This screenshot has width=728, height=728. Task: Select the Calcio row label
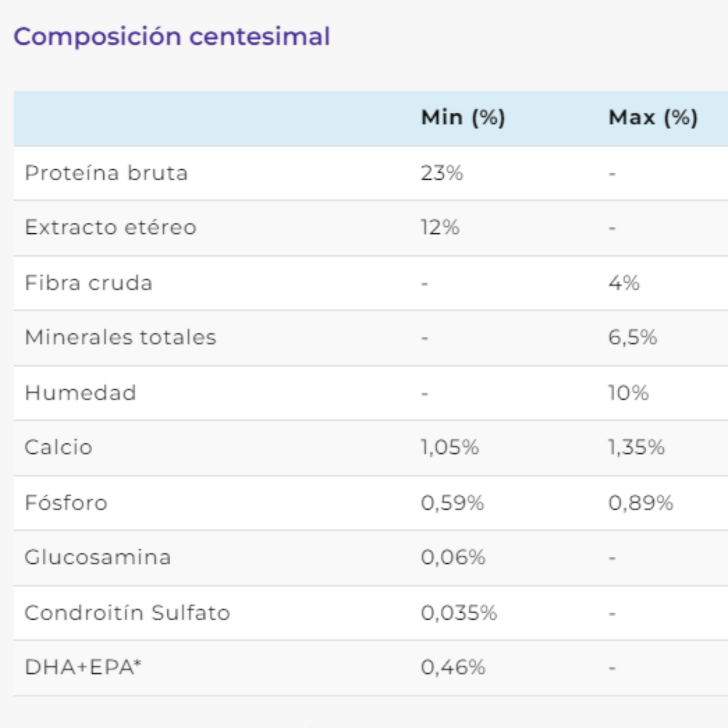(58, 447)
